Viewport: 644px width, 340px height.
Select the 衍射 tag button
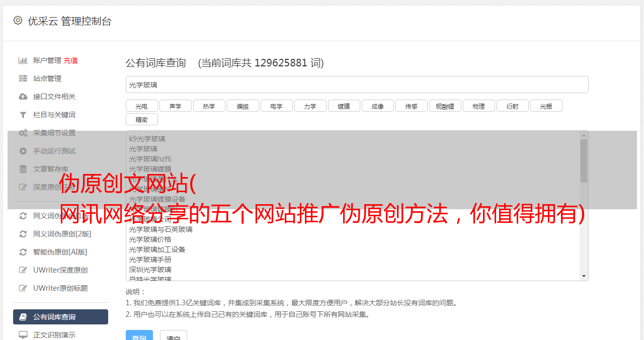click(512, 106)
